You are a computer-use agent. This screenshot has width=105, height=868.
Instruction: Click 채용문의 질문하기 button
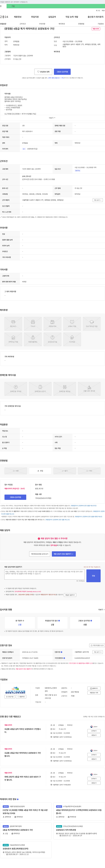click(70, 595)
